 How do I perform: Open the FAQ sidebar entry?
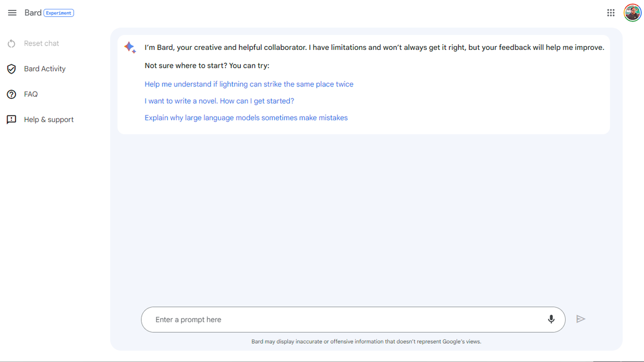click(31, 94)
